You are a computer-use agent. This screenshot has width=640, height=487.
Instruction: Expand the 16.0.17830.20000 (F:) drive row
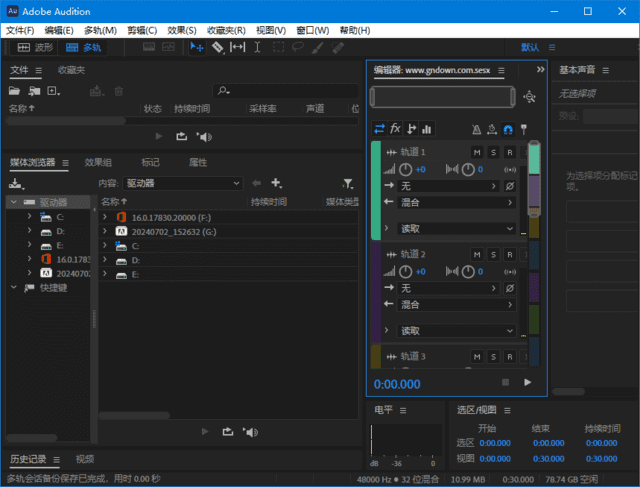click(x=105, y=217)
